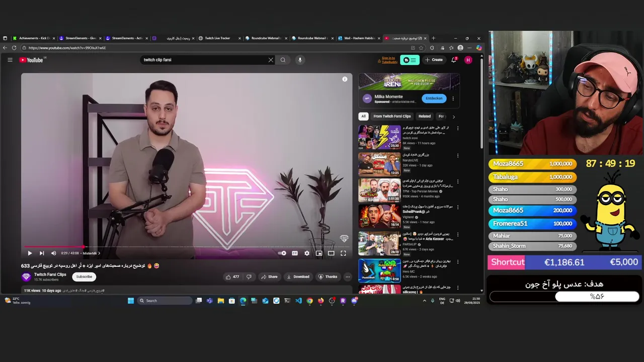Mute the video with speaker icon
Image resolution: width=644 pixels, height=362 pixels.
click(x=53, y=253)
